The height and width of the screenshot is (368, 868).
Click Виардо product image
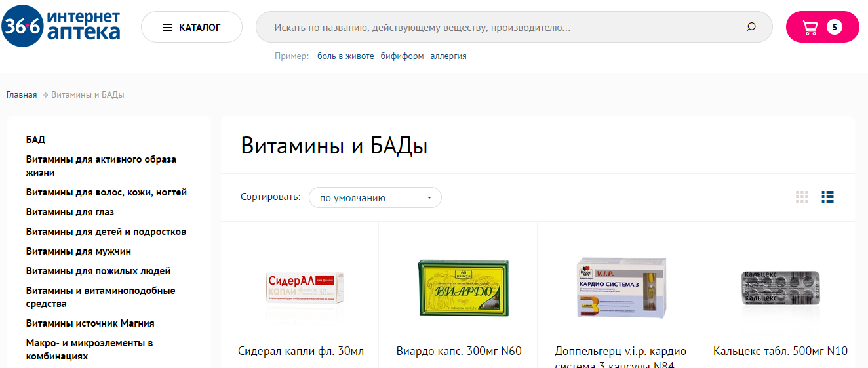(464, 289)
